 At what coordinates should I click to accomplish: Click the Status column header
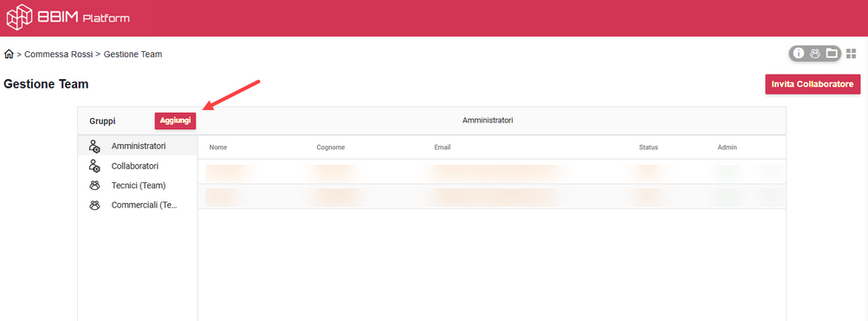click(x=648, y=147)
